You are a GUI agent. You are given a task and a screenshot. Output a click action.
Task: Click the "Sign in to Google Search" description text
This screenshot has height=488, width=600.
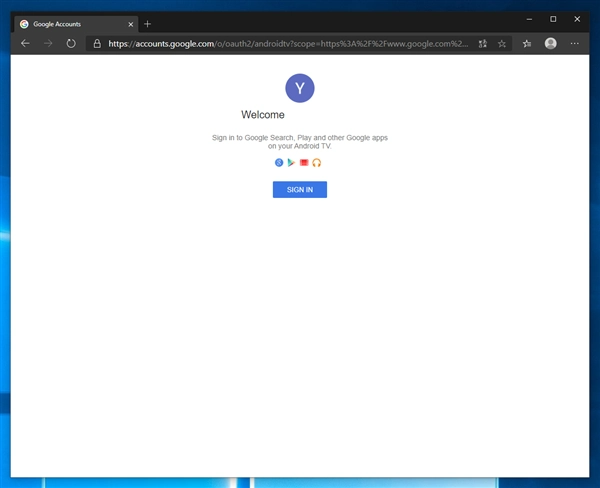coord(300,142)
